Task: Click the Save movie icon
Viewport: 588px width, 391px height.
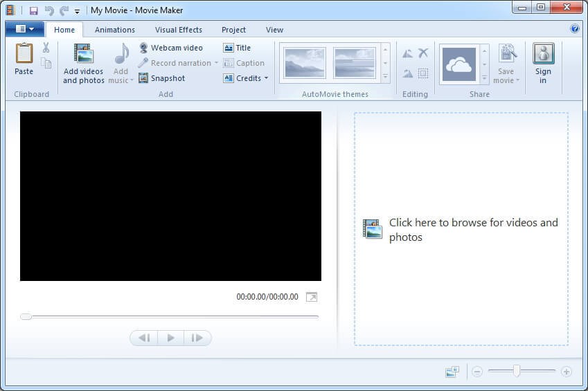Action: [508, 53]
